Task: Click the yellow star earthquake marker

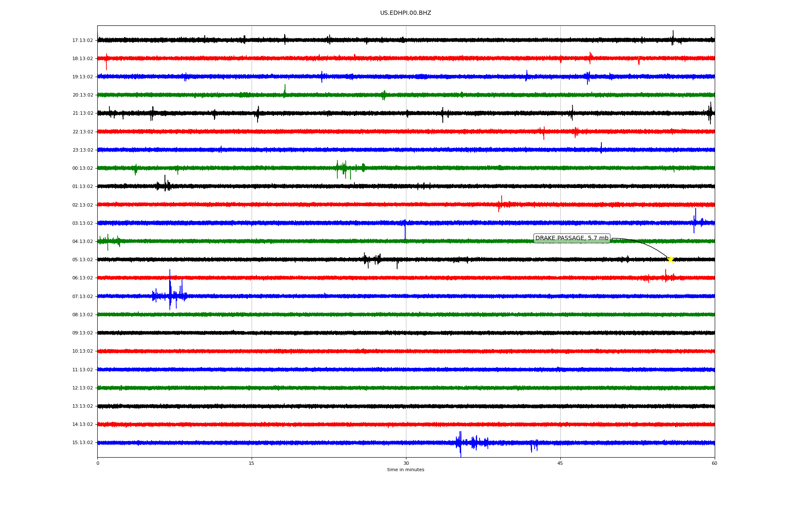Action: [670, 260]
